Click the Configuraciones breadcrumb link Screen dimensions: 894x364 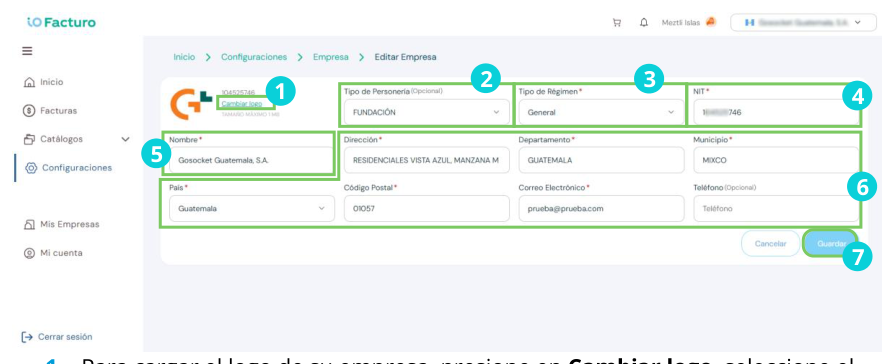(x=254, y=57)
